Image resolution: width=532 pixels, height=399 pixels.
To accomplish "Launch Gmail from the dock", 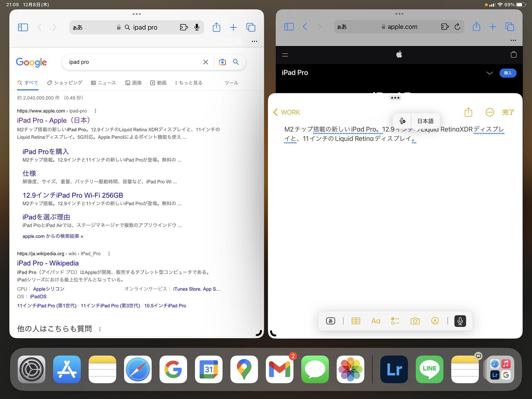I will (280, 369).
